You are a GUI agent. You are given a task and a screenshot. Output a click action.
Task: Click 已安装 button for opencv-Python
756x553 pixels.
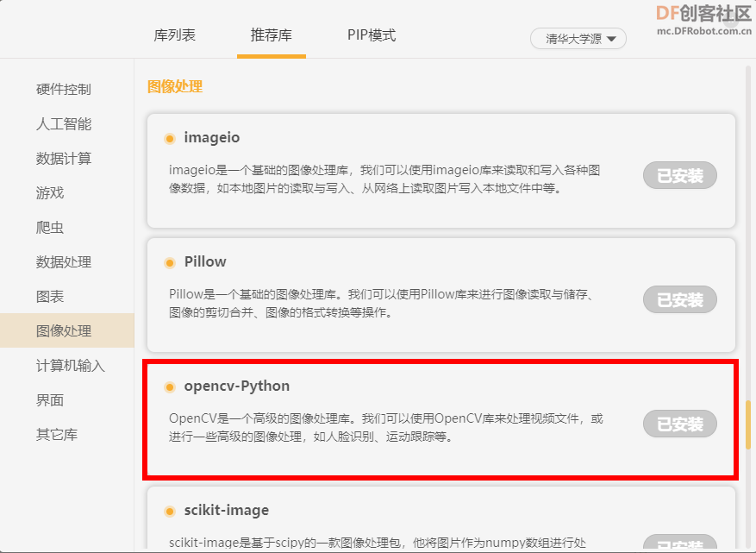pos(680,424)
